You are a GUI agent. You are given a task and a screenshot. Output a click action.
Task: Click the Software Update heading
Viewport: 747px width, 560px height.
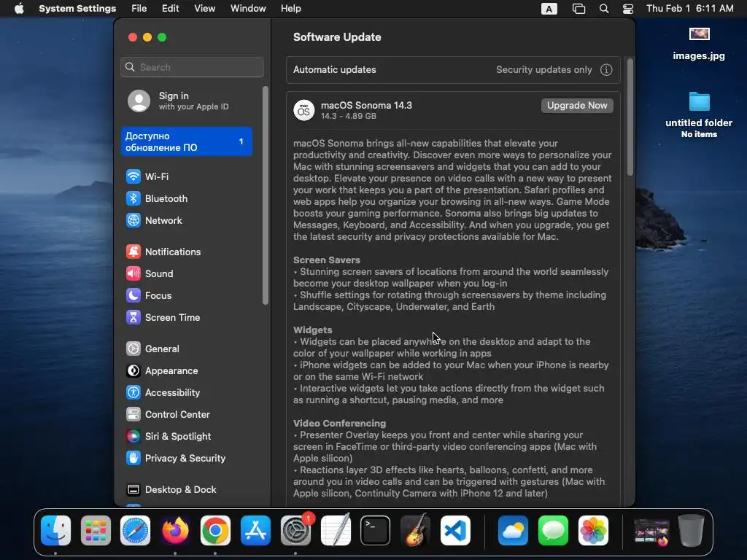[337, 37]
